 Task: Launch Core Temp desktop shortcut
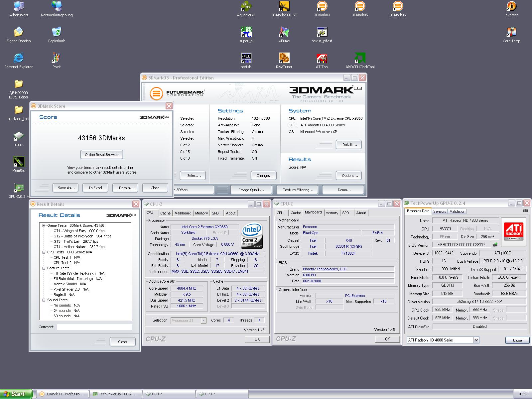pyautogui.click(x=511, y=35)
